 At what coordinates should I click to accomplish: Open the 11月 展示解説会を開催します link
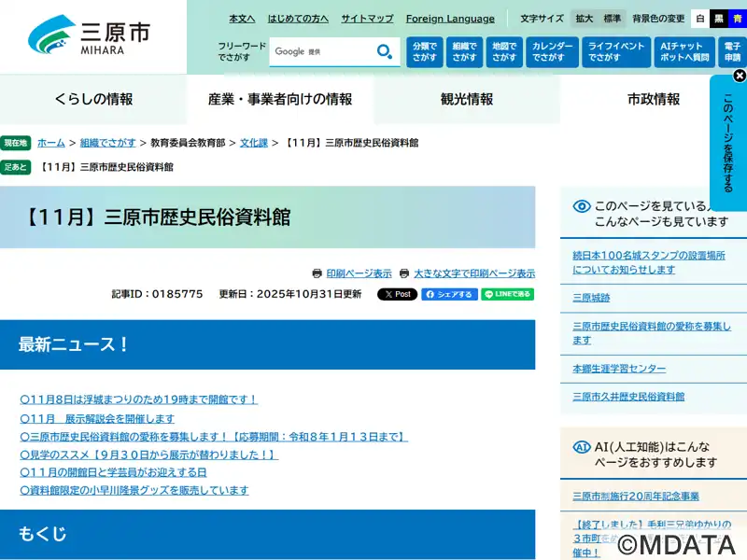tap(97, 418)
